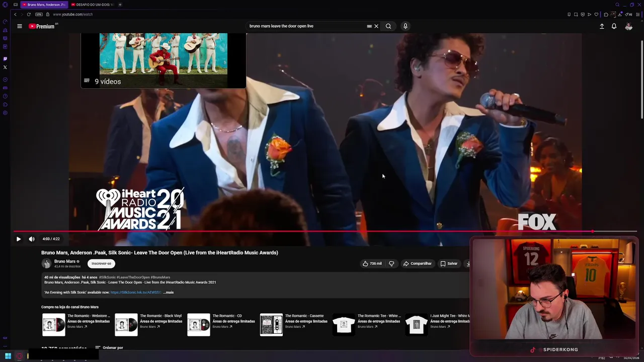Open X (Twitter) in browser sidebar
644x362 pixels.
coord(5,67)
